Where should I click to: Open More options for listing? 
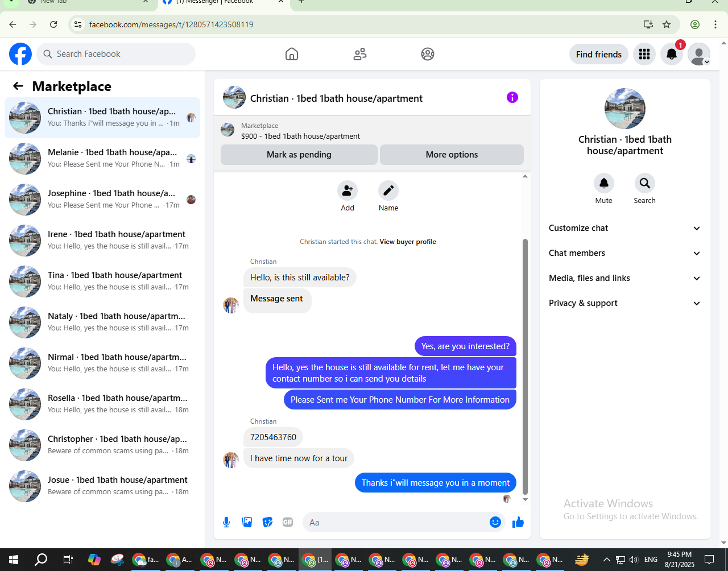click(452, 155)
